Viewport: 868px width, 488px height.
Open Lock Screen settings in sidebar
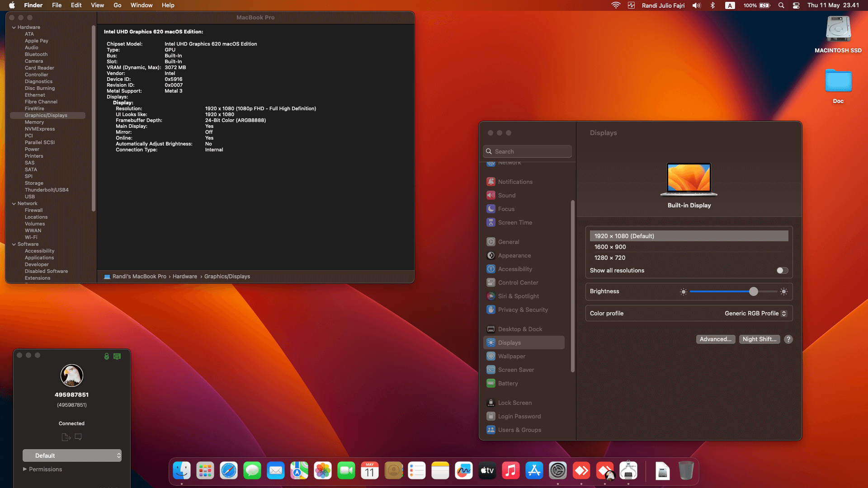point(524,403)
